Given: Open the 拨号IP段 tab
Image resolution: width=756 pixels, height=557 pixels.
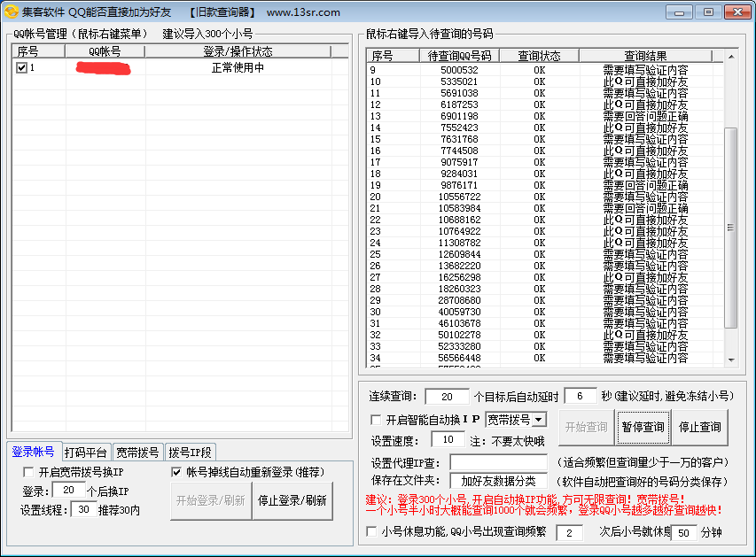Looking at the screenshot, I should click(x=190, y=453).
